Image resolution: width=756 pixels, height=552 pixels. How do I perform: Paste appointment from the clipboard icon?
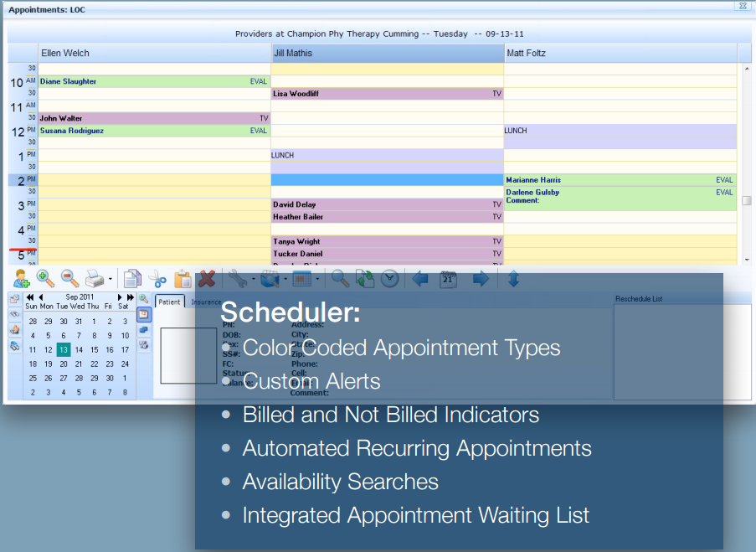point(183,279)
